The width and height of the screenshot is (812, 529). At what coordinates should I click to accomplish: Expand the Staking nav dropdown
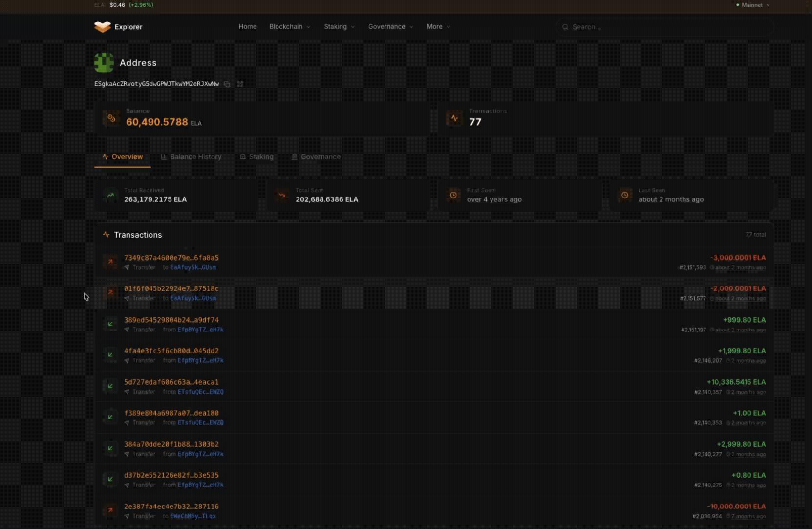click(x=339, y=27)
